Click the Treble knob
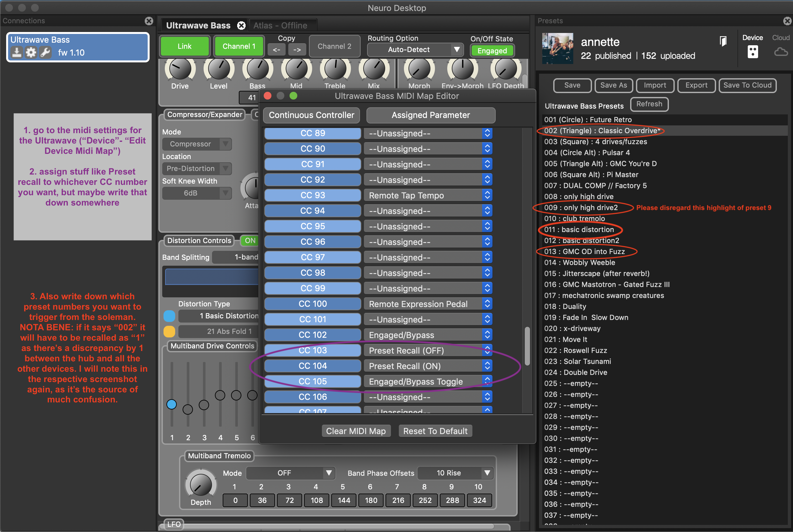Screen dimensions: 793x532 [335, 69]
